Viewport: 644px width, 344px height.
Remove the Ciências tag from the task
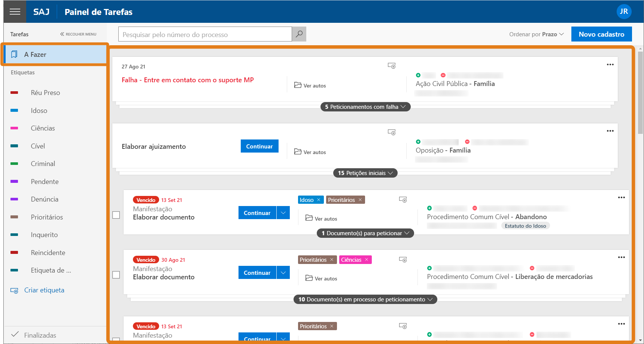click(367, 260)
